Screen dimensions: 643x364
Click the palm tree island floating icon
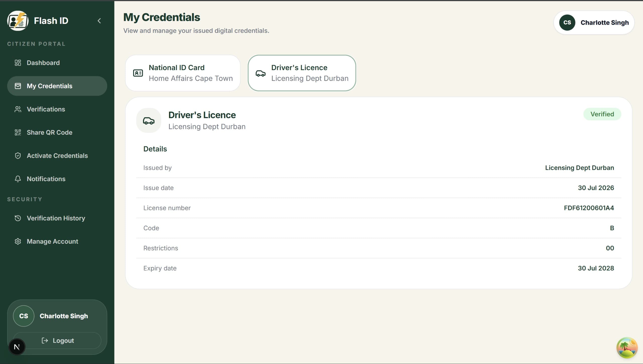[627, 348]
